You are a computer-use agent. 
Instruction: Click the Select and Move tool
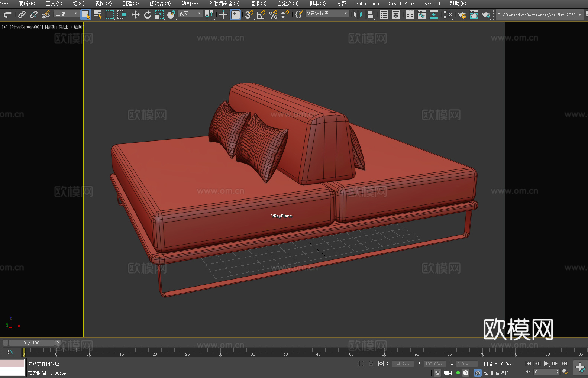135,14
